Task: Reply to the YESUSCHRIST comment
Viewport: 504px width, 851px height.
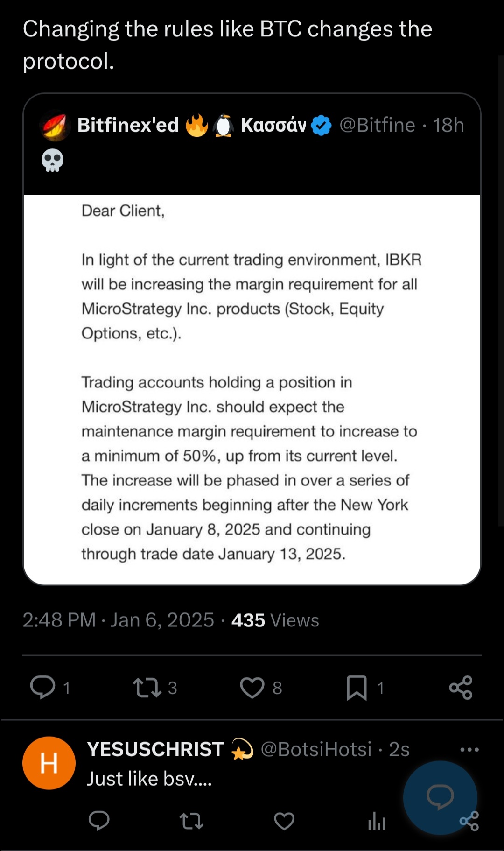Action: pyautogui.click(x=99, y=821)
